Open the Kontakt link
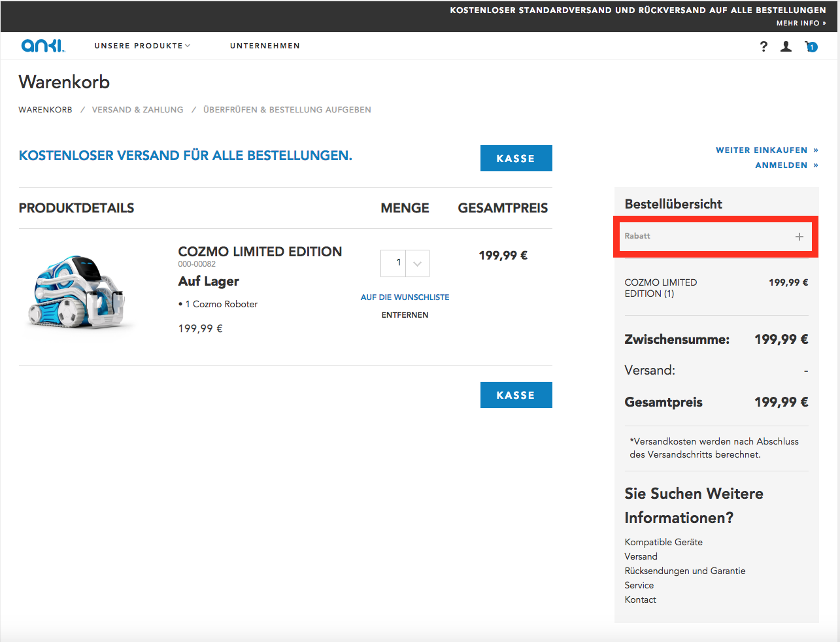The image size is (840, 642). point(641,600)
